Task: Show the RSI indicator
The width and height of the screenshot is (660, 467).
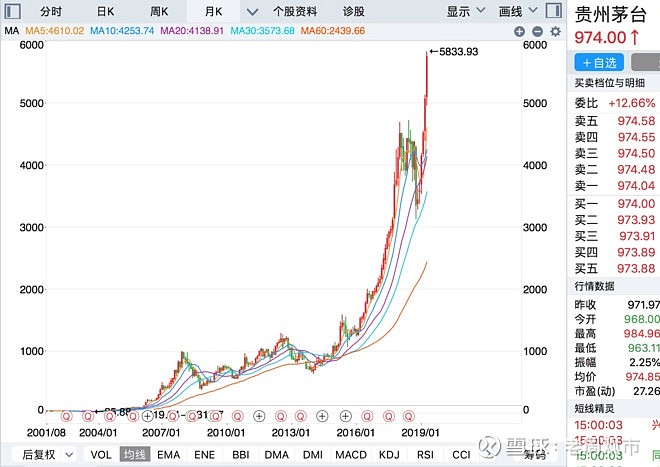Action: [425, 455]
